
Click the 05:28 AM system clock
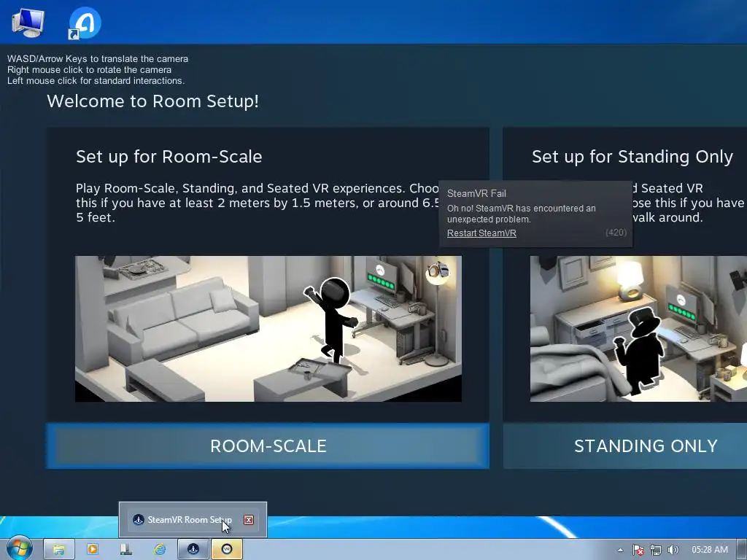pyautogui.click(x=709, y=550)
